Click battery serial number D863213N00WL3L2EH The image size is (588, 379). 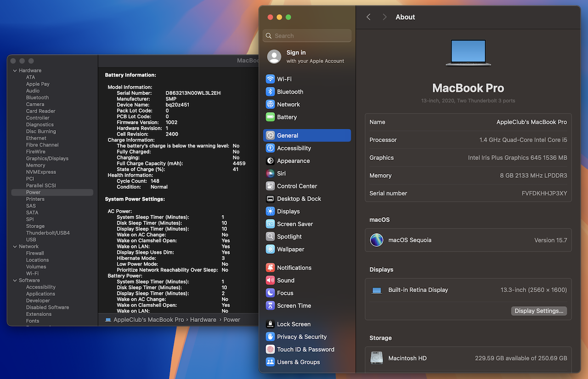click(x=193, y=93)
